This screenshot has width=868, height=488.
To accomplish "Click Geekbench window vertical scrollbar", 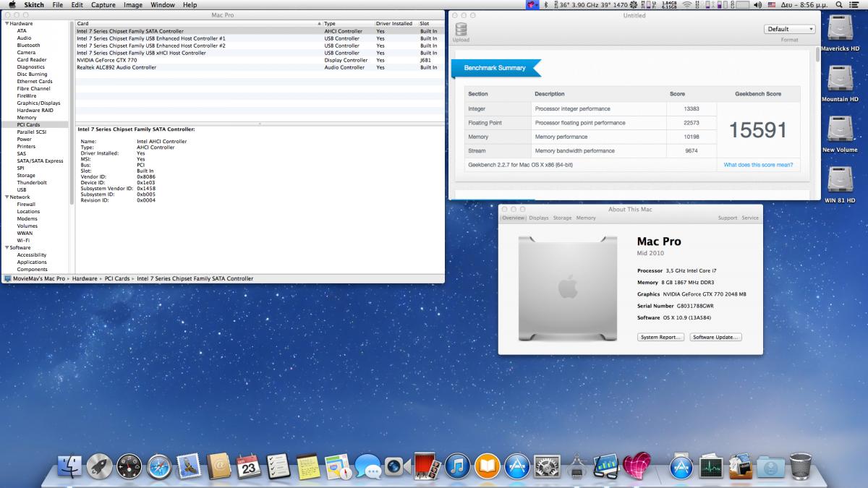I will pos(817,54).
